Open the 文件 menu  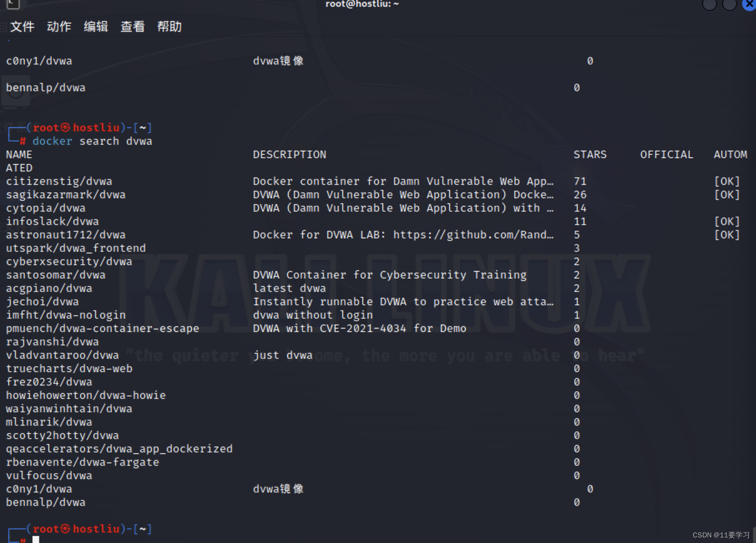(21, 26)
